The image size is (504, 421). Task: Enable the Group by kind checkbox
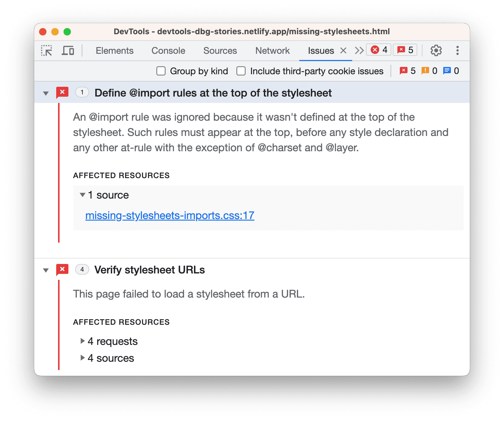pos(161,71)
